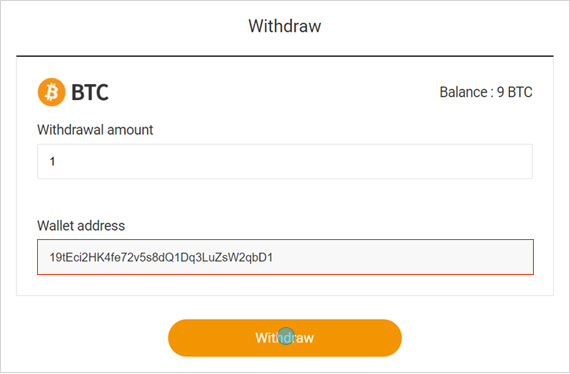Focus the Withdrawal amount input field
This screenshot has height=374, width=570.
[285, 161]
